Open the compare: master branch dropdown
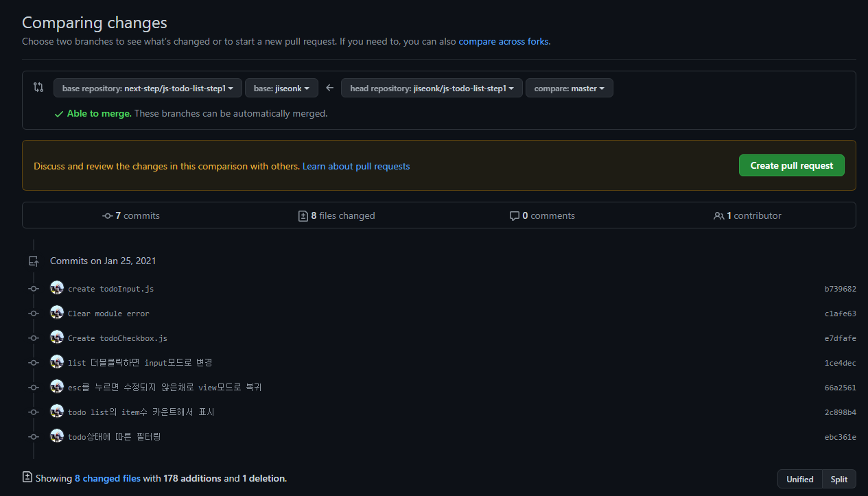The image size is (868, 496). pyautogui.click(x=569, y=88)
